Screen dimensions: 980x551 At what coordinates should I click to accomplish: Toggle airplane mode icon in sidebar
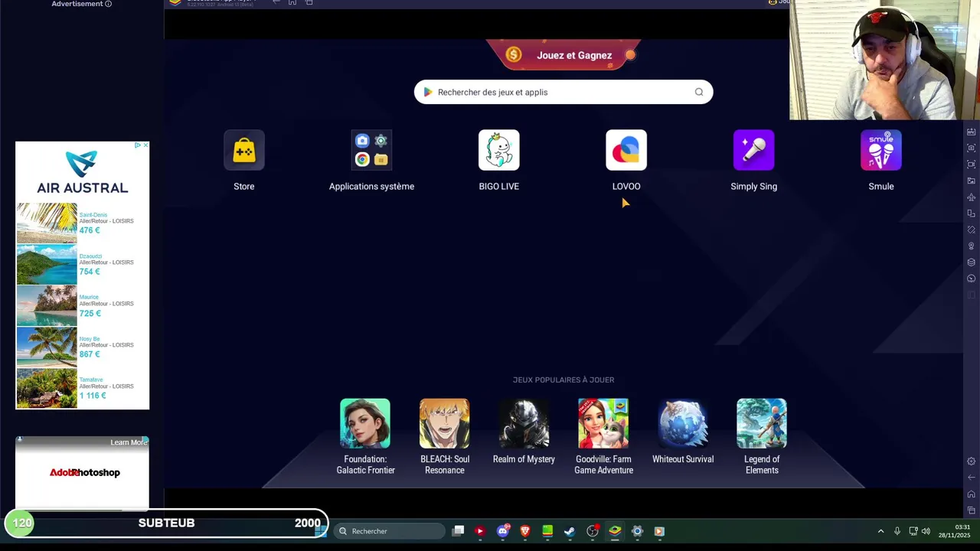coord(972,197)
